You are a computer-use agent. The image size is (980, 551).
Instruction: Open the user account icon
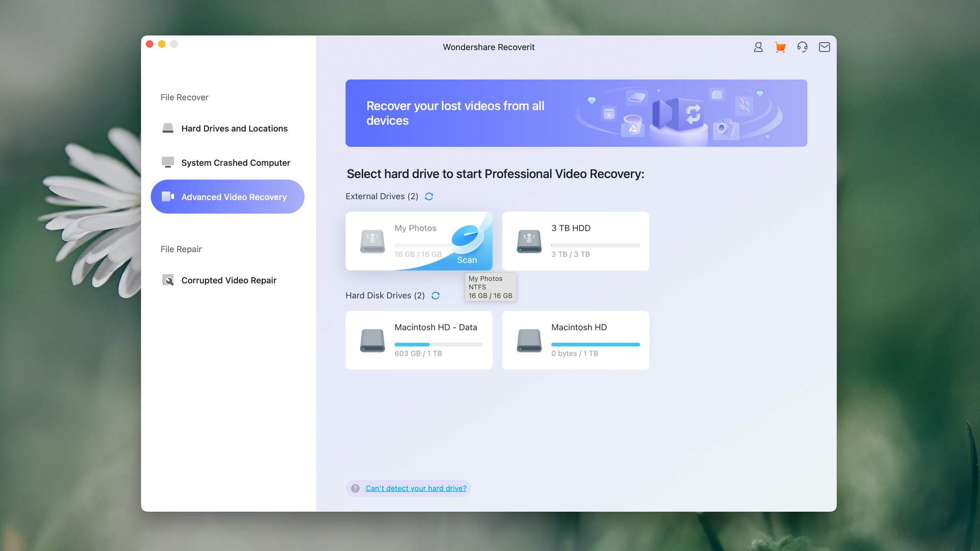pyautogui.click(x=758, y=47)
